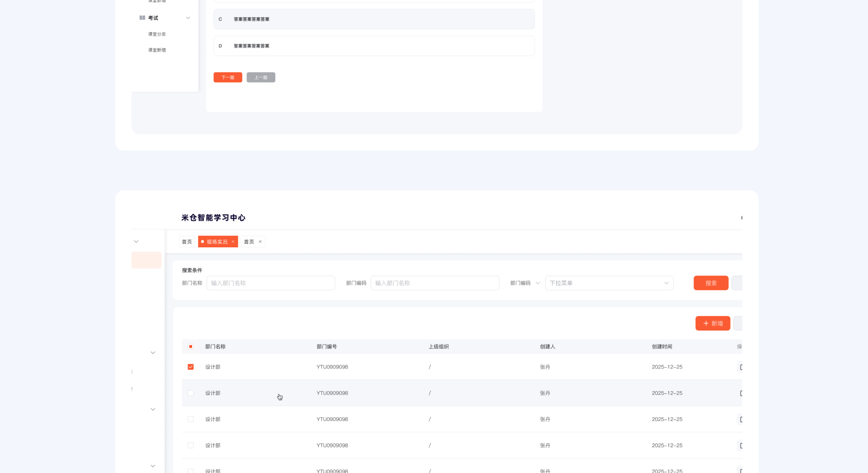Sort by the 上级组织 column header
This screenshot has height=473, width=868.
439,346
